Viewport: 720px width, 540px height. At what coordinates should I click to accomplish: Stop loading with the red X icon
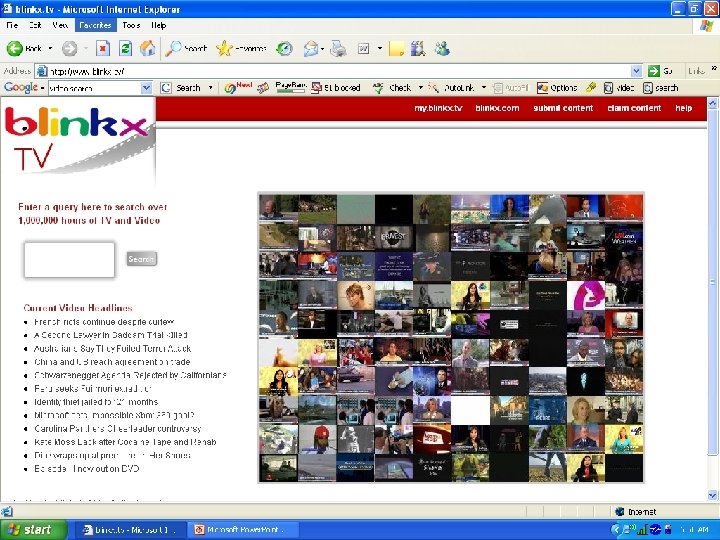pos(103,48)
